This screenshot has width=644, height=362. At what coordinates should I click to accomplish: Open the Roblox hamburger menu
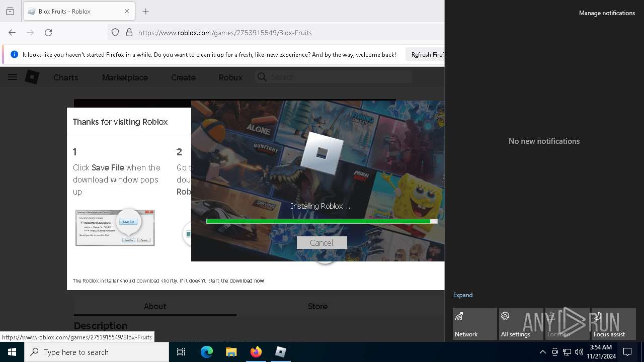coord(13,77)
